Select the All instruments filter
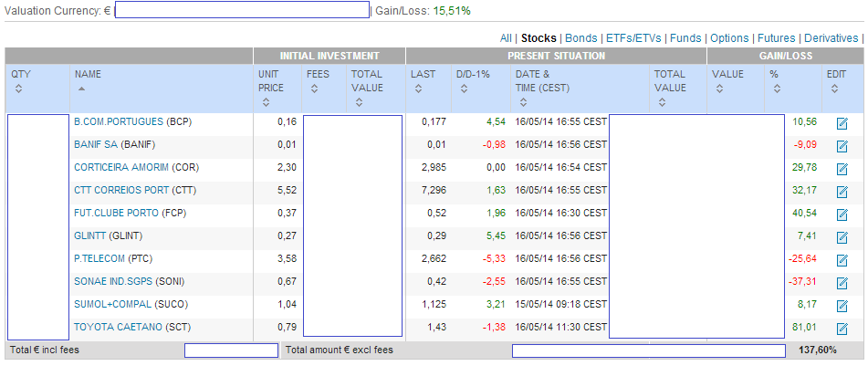Screen dimensions: 868x366 (506, 38)
